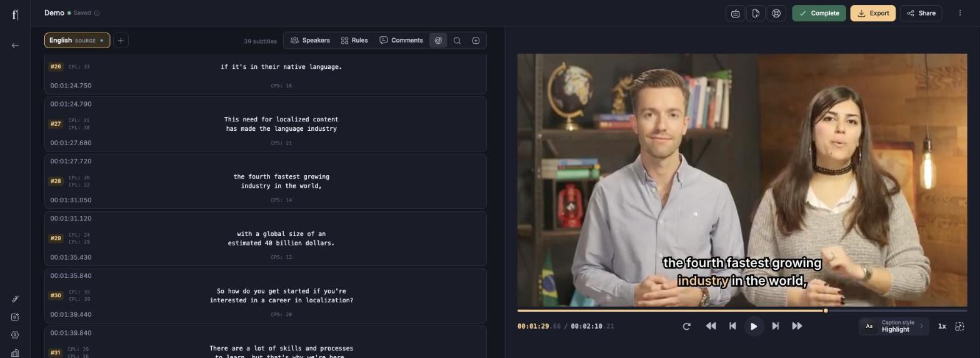Image resolution: width=980 pixels, height=358 pixels.
Task: Select the subtitle #28 badge
Action: pos(56,182)
